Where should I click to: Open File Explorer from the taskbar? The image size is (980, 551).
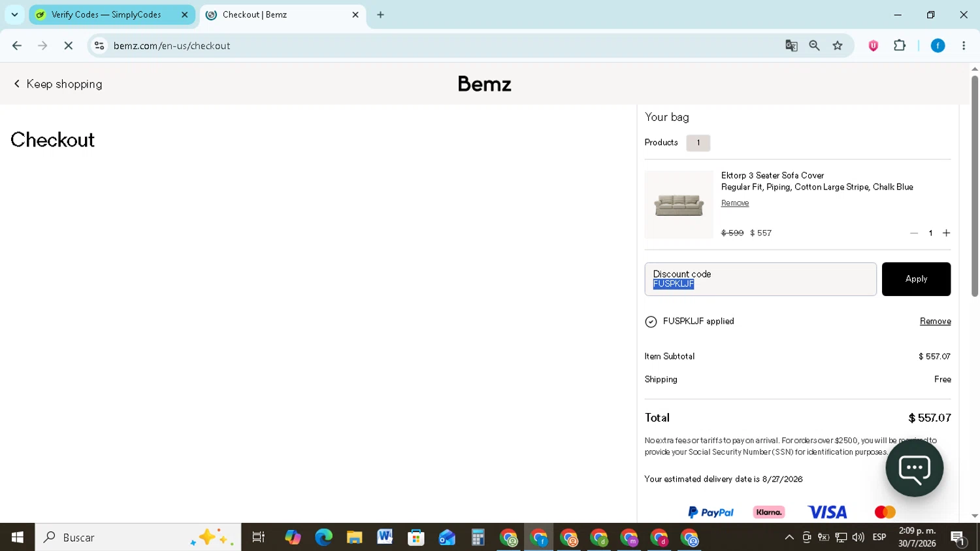point(354,537)
